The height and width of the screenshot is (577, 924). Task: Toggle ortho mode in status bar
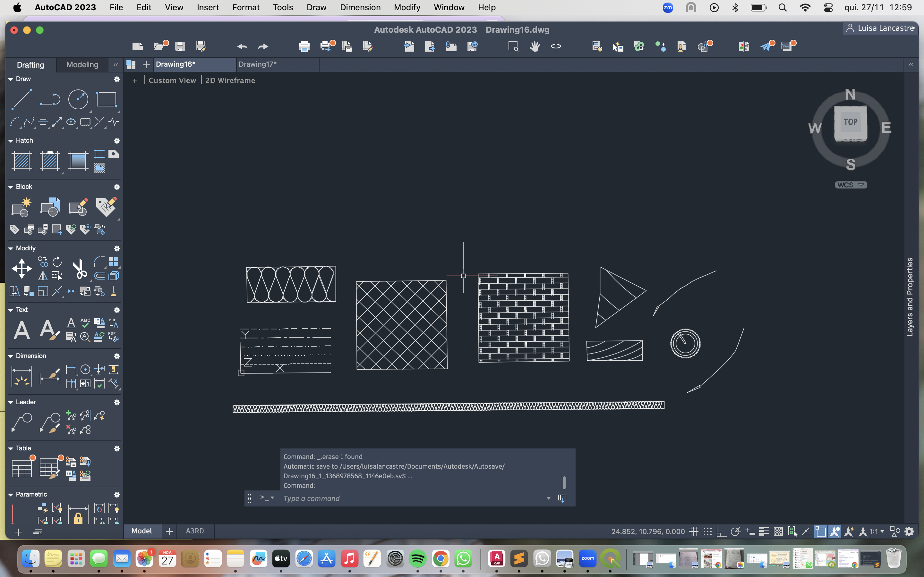[x=721, y=531]
